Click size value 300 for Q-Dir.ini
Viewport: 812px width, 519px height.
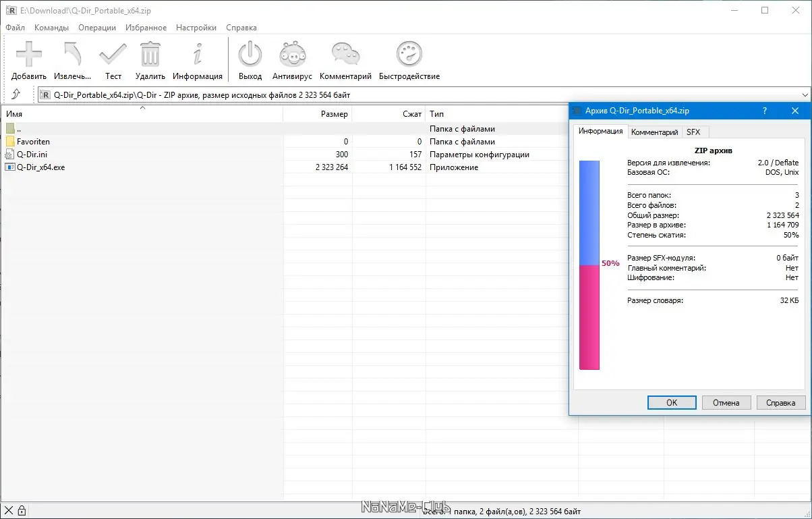tap(341, 155)
